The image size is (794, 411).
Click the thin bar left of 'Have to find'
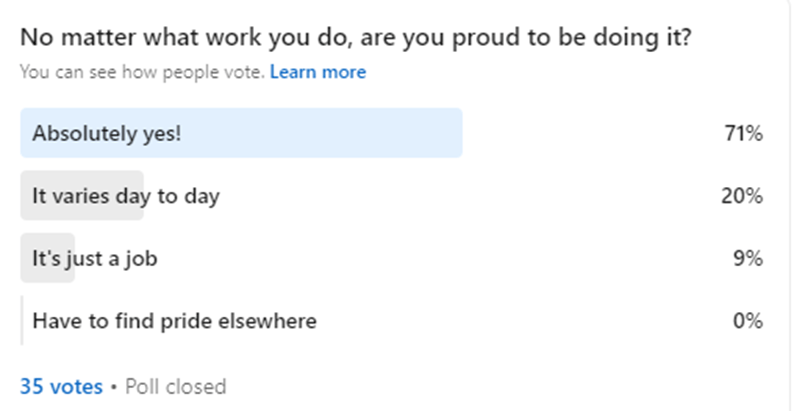coord(22,321)
